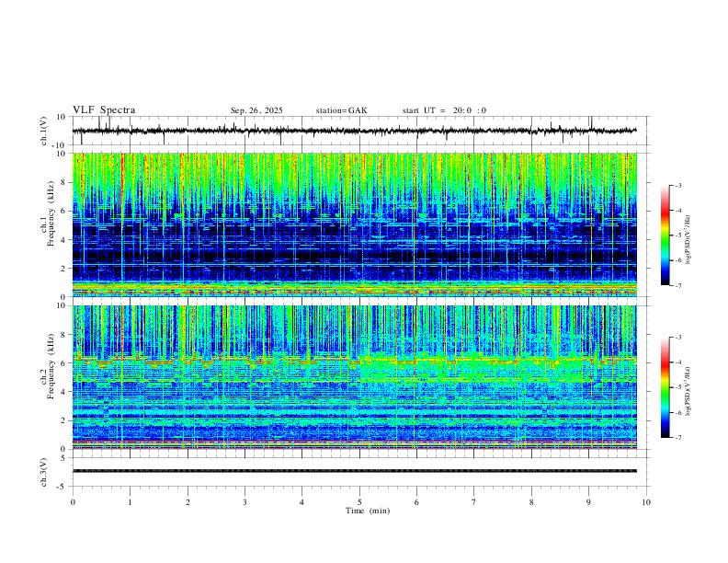Click the '2' kHz tick on ch.2 spectrogram axis

(64, 420)
